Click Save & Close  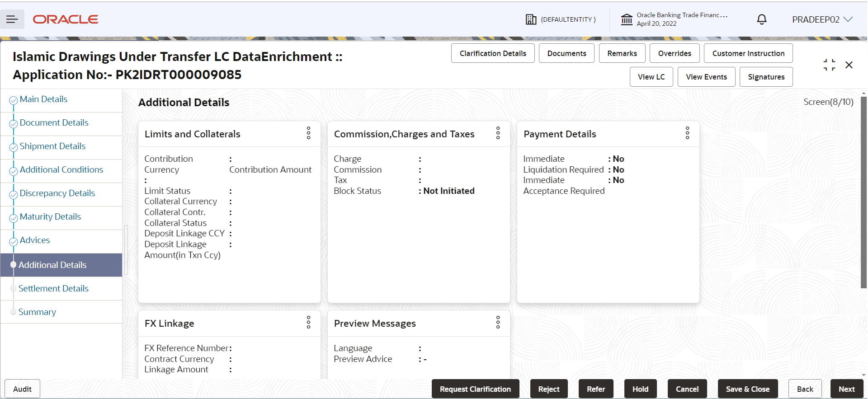[748, 389]
